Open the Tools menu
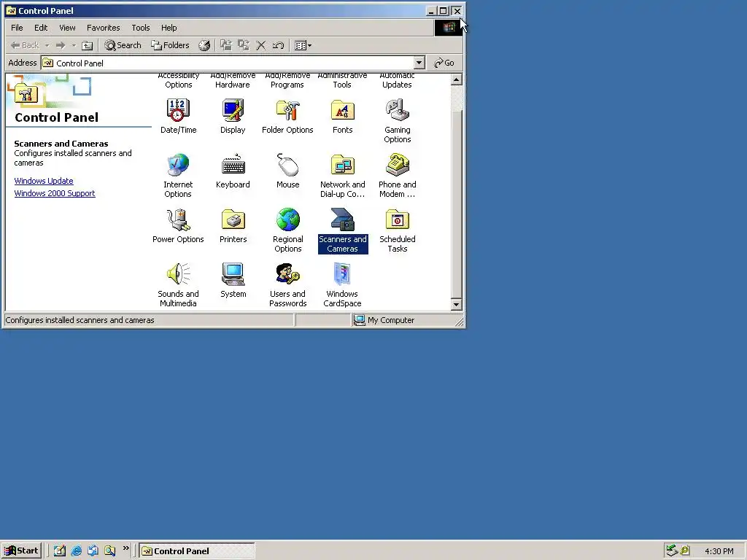 point(141,28)
